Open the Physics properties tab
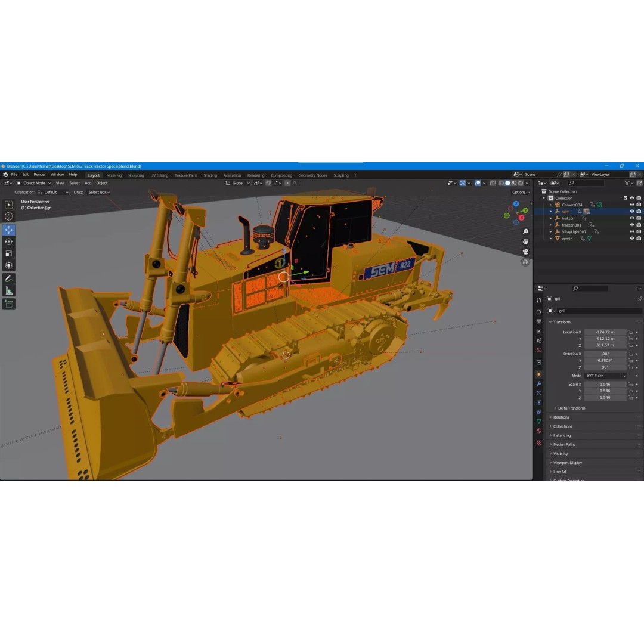Viewport: 644px width, 644px height. click(x=539, y=402)
